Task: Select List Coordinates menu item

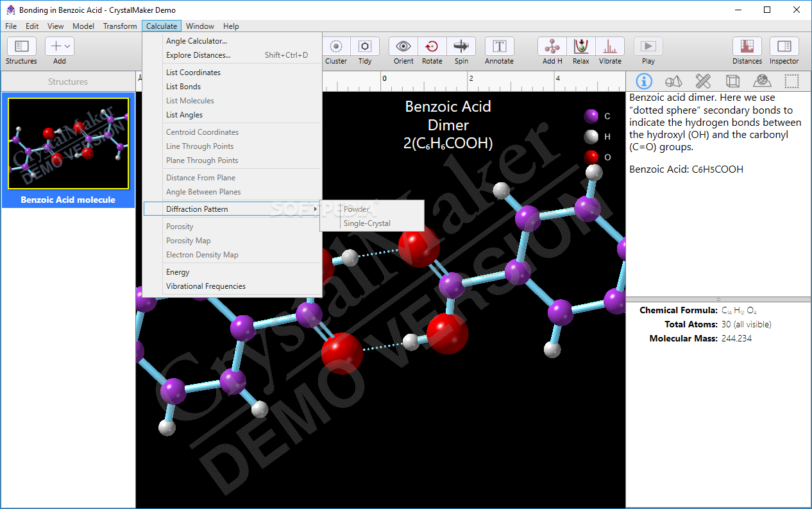Action: point(232,73)
